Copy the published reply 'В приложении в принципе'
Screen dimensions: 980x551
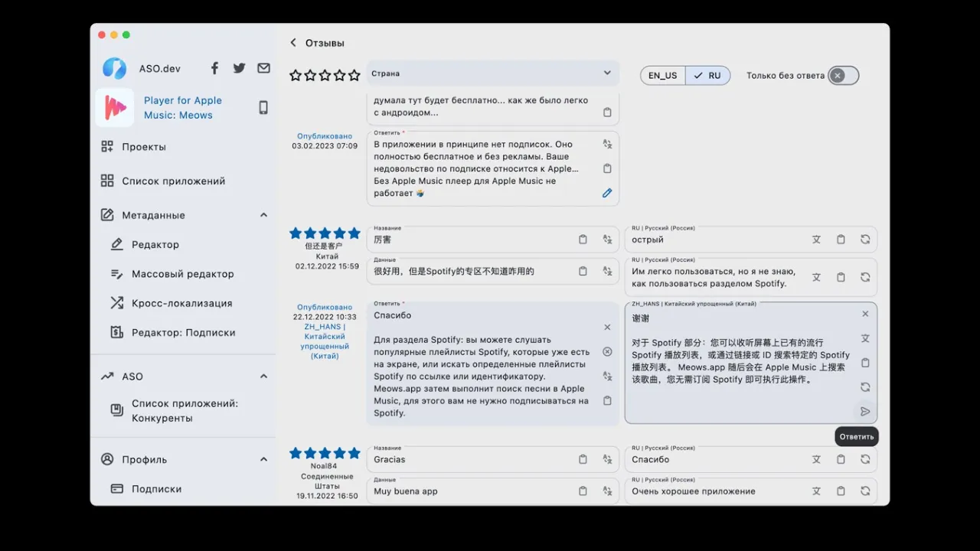coord(607,168)
